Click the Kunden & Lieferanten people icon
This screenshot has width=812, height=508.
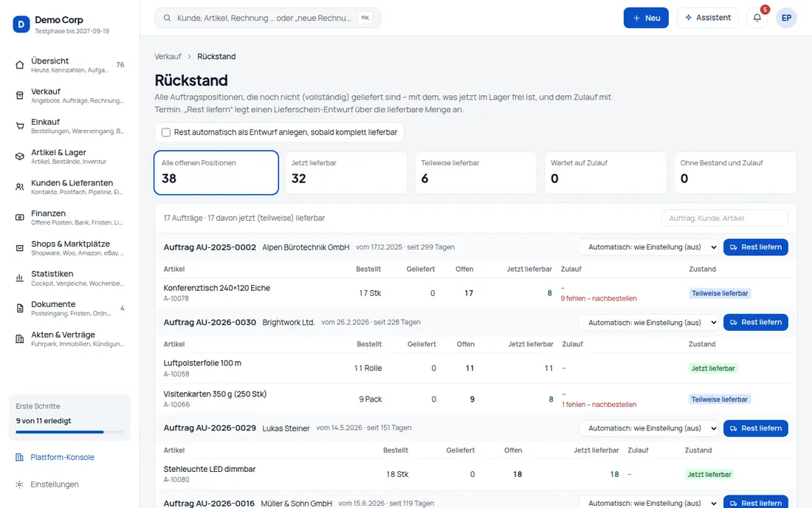click(x=20, y=187)
